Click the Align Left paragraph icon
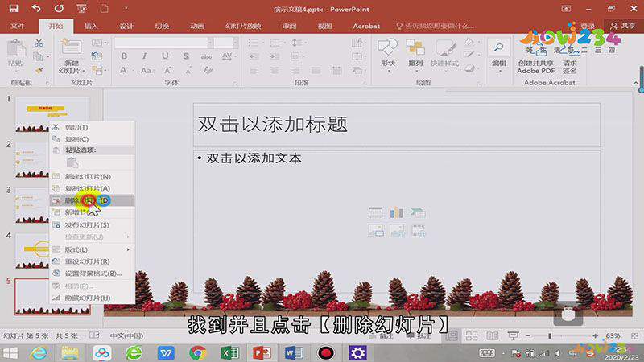 coord(254,71)
